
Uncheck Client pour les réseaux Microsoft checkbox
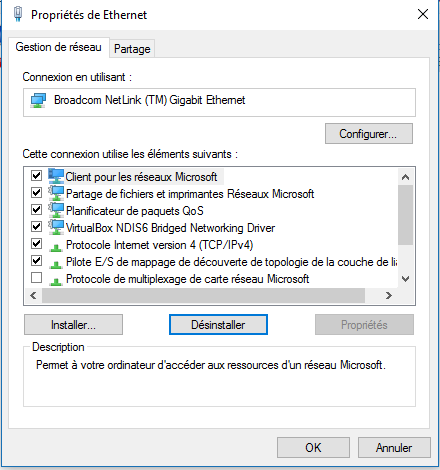point(36,175)
